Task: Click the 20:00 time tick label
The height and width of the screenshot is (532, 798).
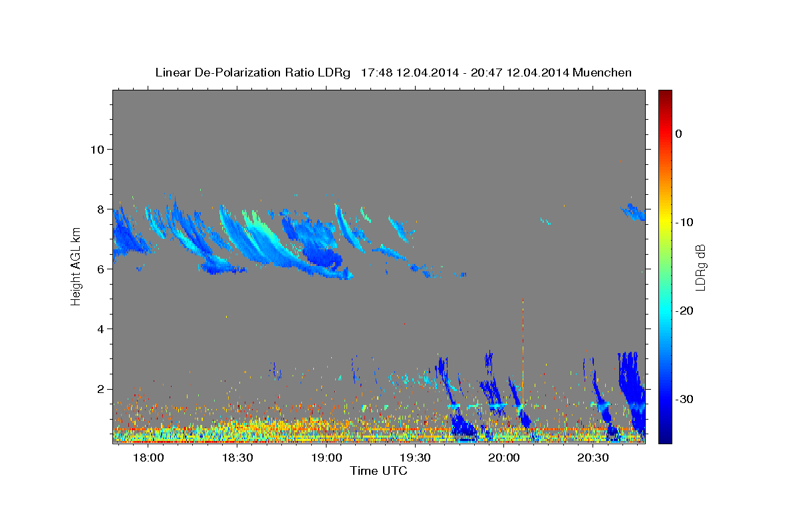Action: 505,458
